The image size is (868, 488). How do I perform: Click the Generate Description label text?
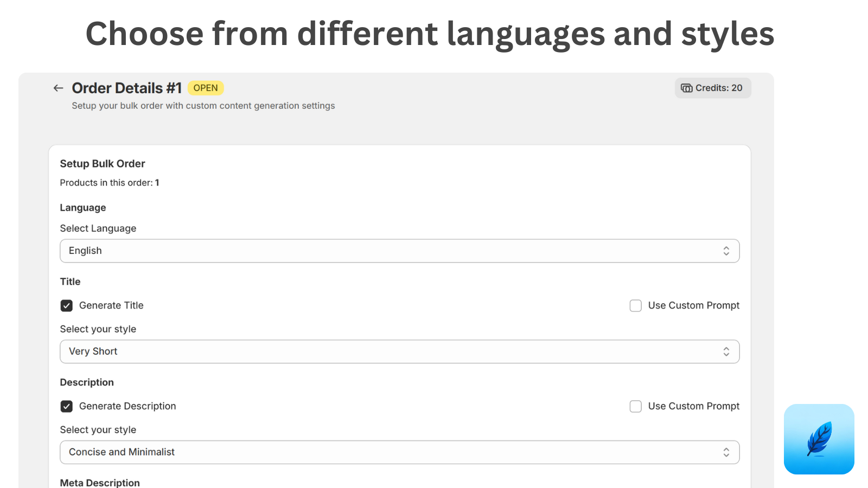[x=127, y=406]
